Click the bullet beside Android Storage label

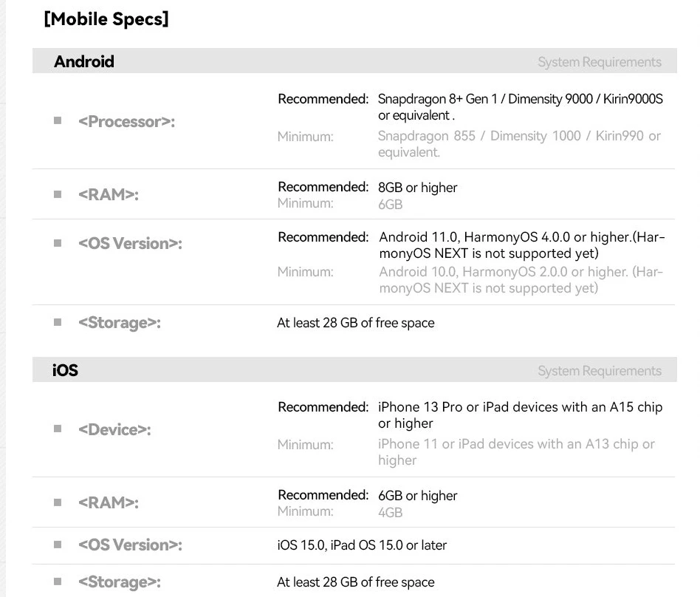[x=58, y=322]
